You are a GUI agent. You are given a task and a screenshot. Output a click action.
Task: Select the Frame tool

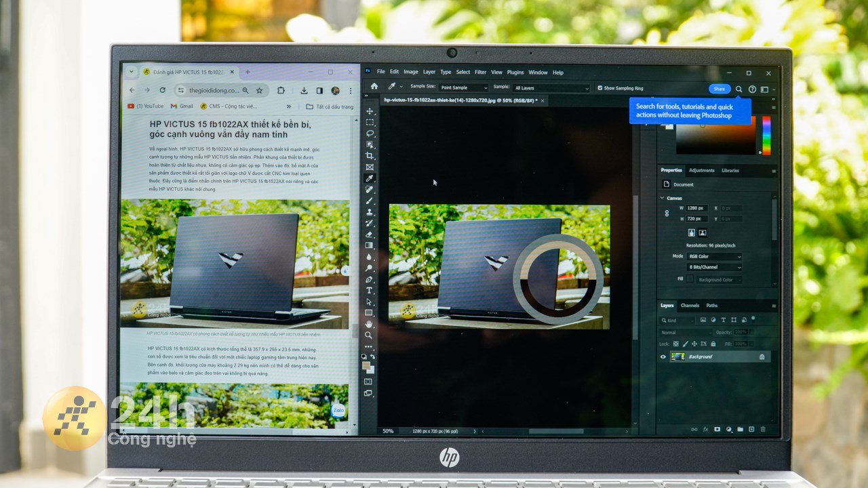pyautogui.click(x=370, y=167)
